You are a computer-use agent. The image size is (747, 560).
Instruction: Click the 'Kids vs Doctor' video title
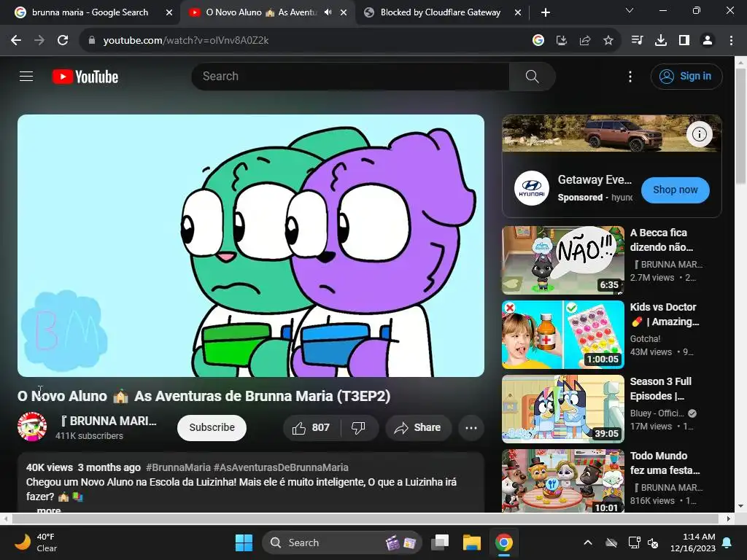click(x=665, y=314)
